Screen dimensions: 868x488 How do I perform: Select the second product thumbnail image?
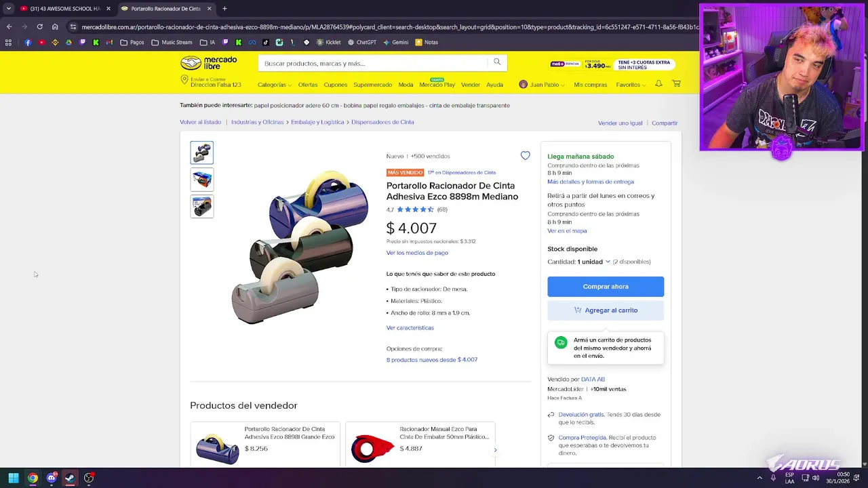201,179
